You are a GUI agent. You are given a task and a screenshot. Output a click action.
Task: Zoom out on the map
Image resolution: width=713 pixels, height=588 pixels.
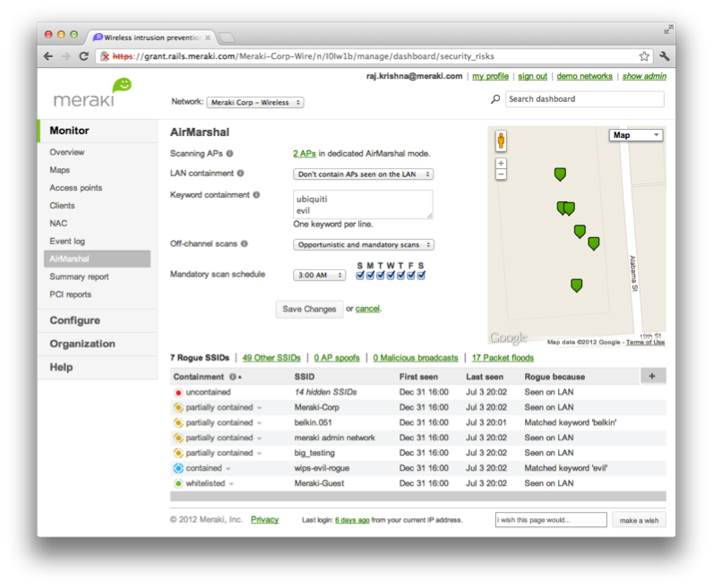[x=501, y=175]
